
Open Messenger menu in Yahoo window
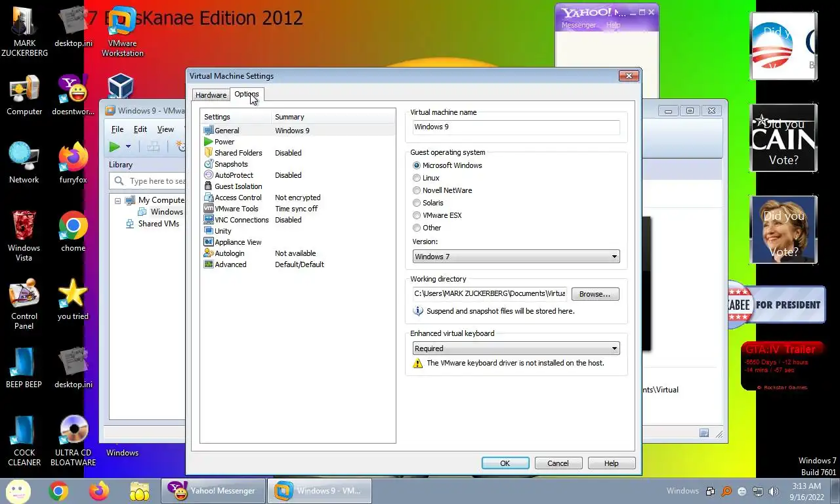[x=579, y=25]
